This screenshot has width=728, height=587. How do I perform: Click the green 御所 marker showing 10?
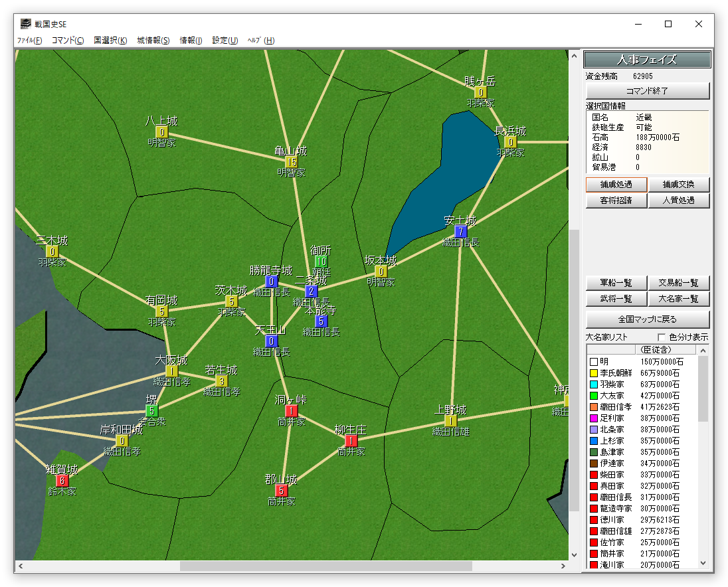click(321, 262)
